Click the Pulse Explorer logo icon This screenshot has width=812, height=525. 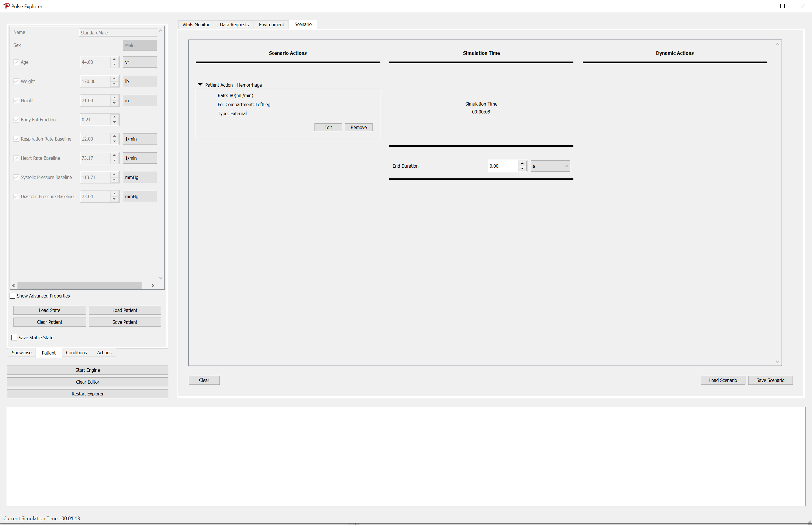pyautogui.click(x=6, y=6)
